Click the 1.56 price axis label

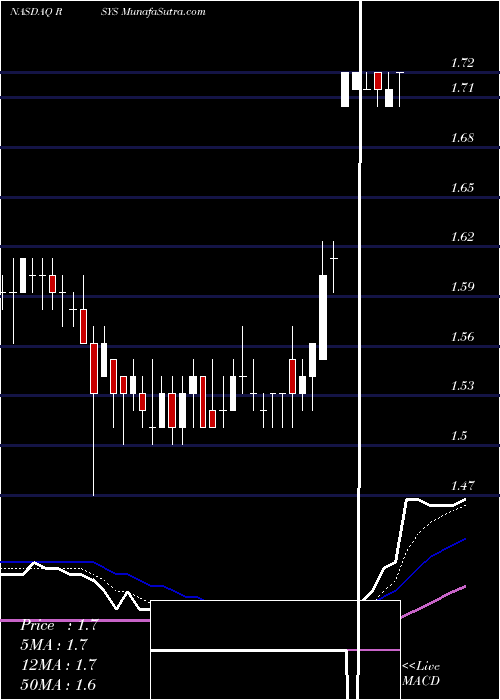(462, 337)
